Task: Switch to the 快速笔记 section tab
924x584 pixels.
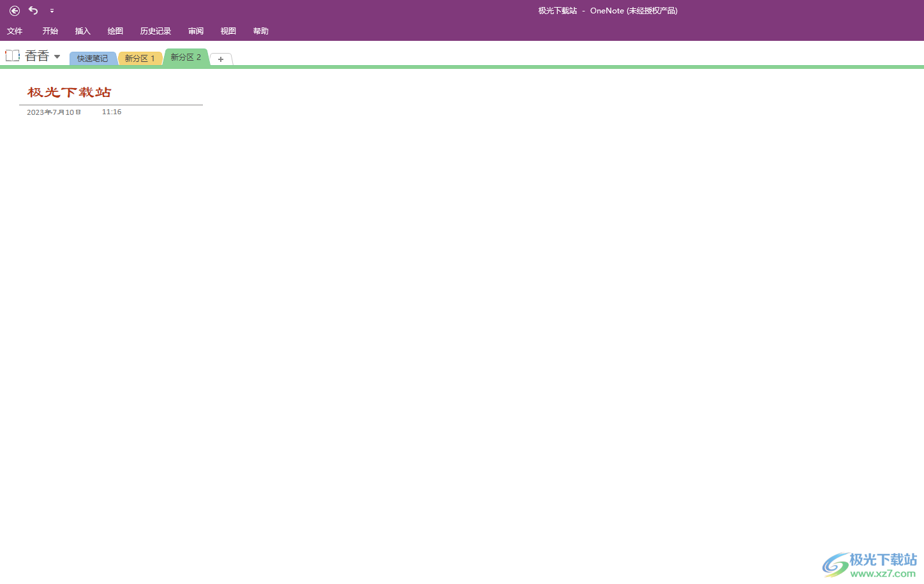Action: 93,59
